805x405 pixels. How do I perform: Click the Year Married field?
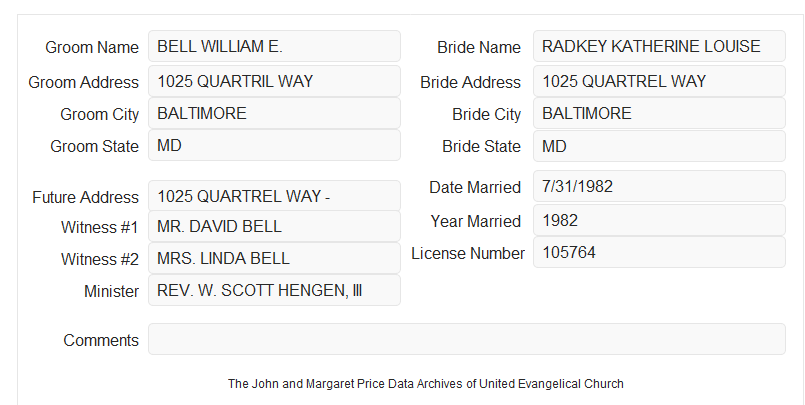pos(659,220)
